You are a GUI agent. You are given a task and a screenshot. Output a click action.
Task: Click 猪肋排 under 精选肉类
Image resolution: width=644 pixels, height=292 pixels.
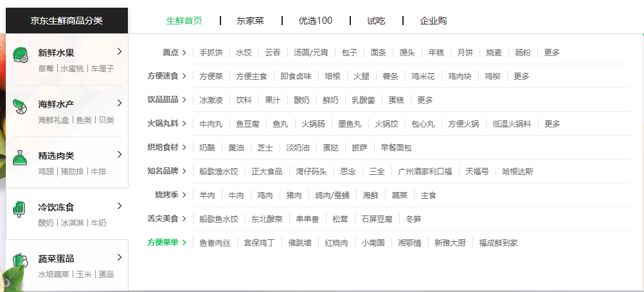72,172
